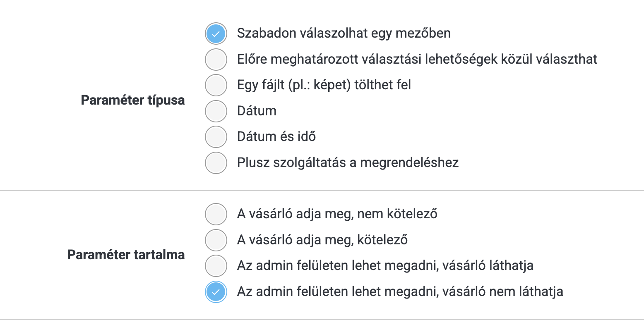
Task: Click 'Az admin felületen lehet megadni, vásárló láthatja' text
Action: click(x=385, y=265)
